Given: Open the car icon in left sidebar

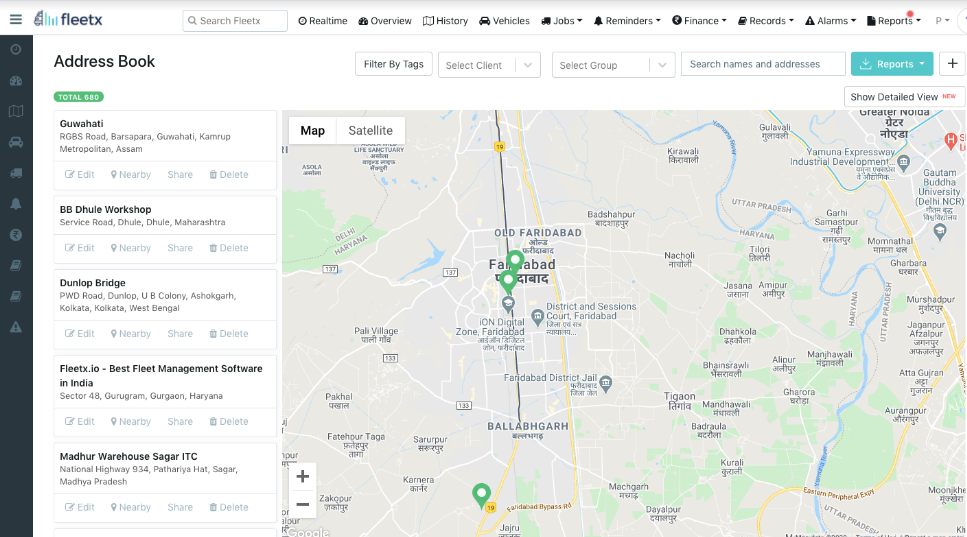Looking at the screenshot, I should [x=16, y=142].
